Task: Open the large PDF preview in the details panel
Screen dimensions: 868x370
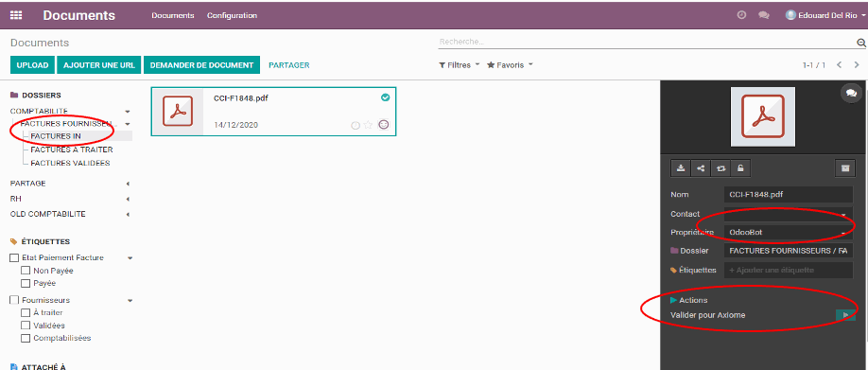Action: pos(763,116)
